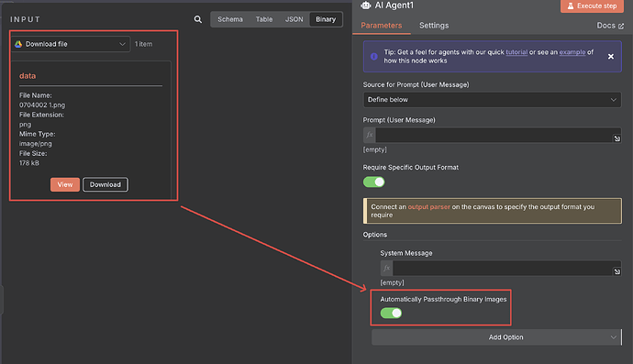Open expanded editor for Prompt field
Screen dimensions: 633x364
click(x=616, y=138)
